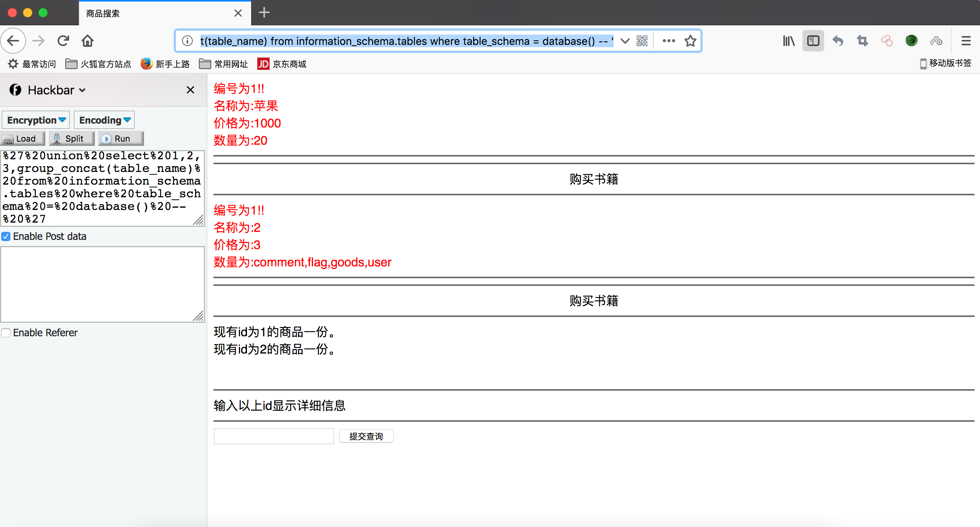Click the 提交查询 submit button
This screenshot has height=527, width=980.
[x=366, y=436]
